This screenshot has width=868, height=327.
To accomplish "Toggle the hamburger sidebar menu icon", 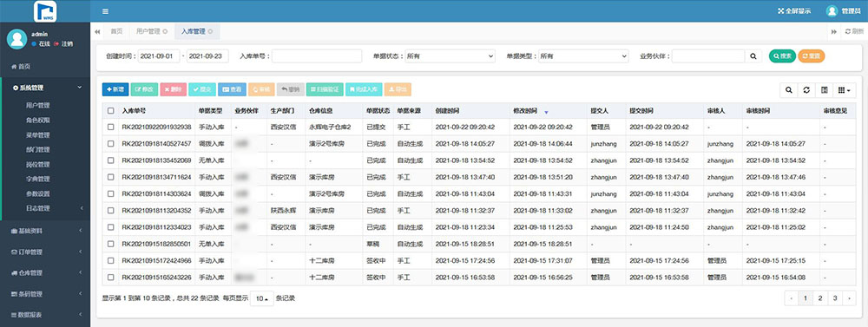I will point(105,11).
